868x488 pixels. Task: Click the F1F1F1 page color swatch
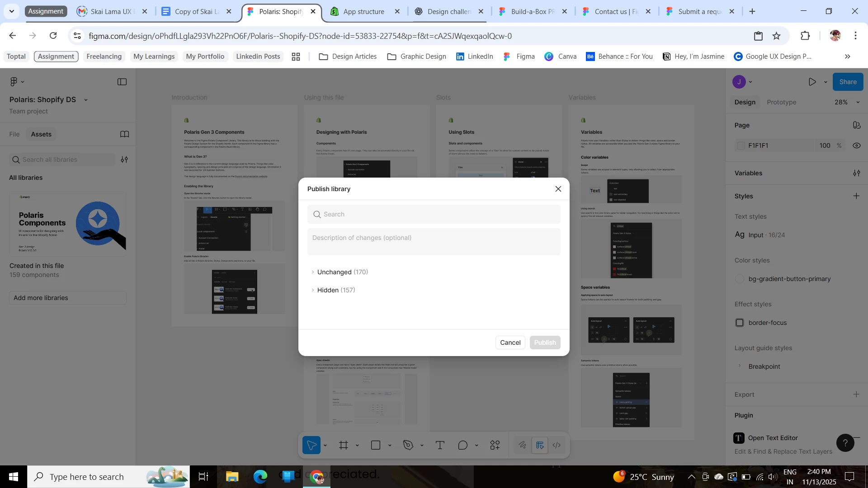click(741, 145)
